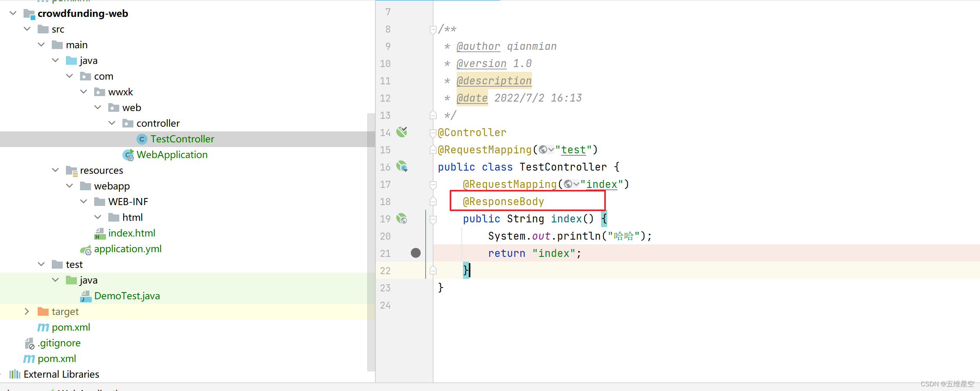Click the TestController class name in code
The height and width of the screenshot is (391, 980).
563,167
